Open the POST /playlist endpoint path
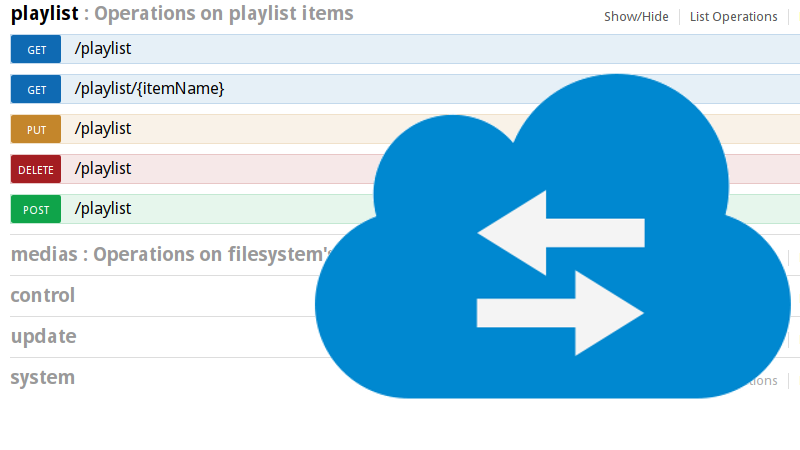The width and height of the screenshot is (800, 450). [103, 209]
